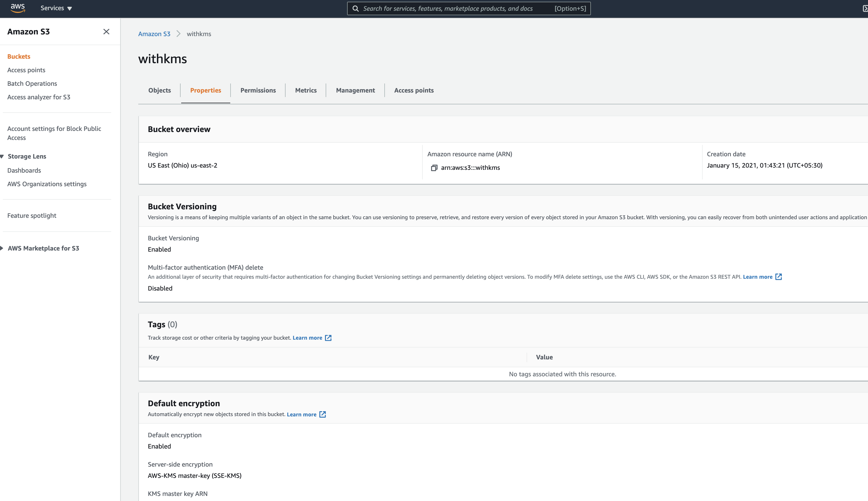Image resolution: width=868 pixels, height=501 pixels.
Task: Click the AWS logo home icon
Action: (17, 8)
